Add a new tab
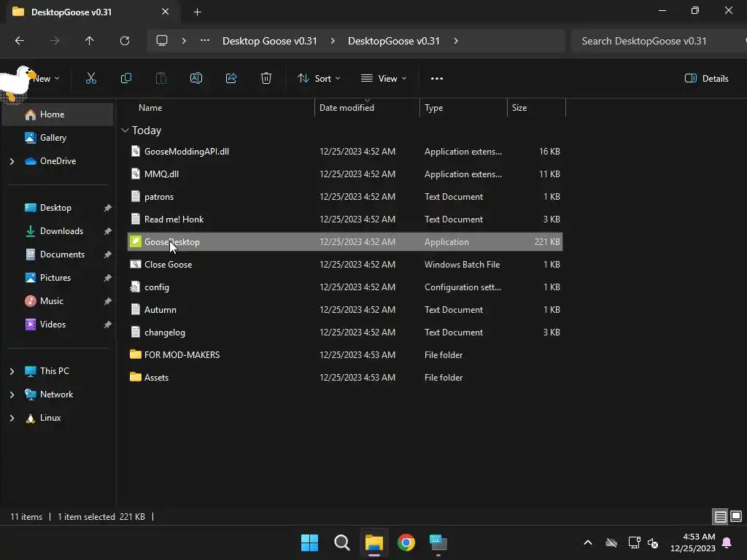Viewport: 747px width, 560px height. click(x=197, y=12)
